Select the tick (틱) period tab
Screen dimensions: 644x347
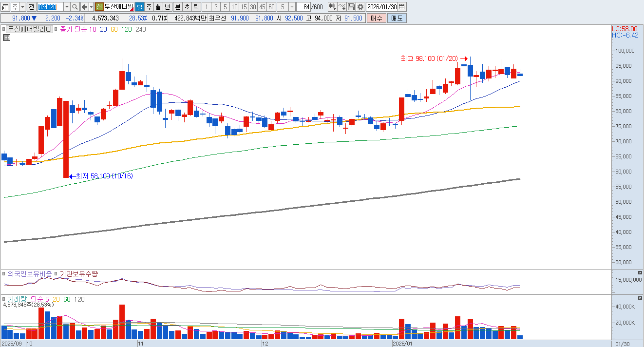click(x=196, y=7)
